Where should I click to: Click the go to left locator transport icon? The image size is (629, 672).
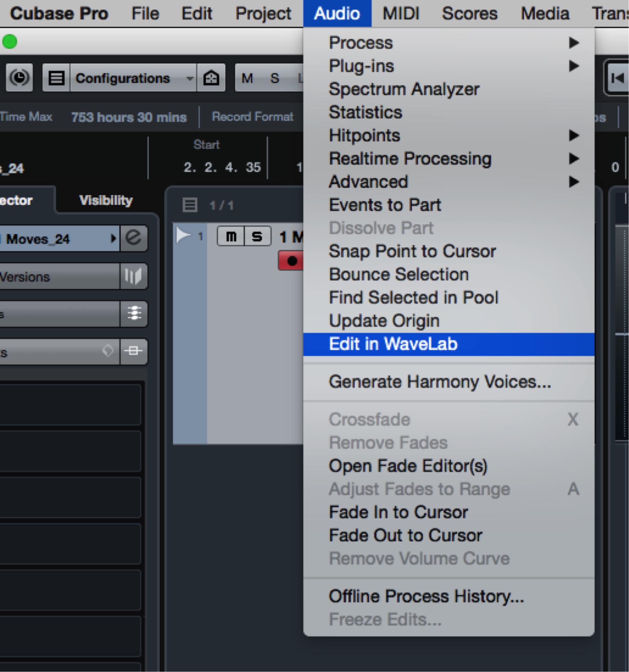(x=618, y=78)
